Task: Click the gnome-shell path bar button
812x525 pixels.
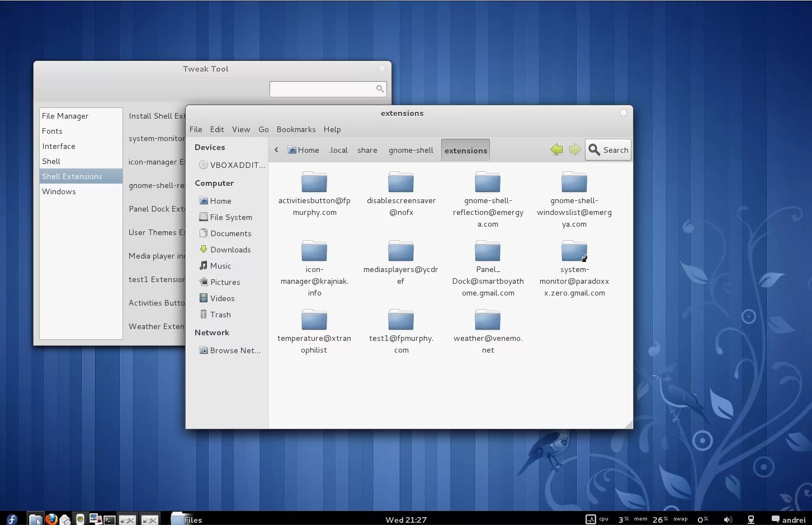Action: coord(410,150)
